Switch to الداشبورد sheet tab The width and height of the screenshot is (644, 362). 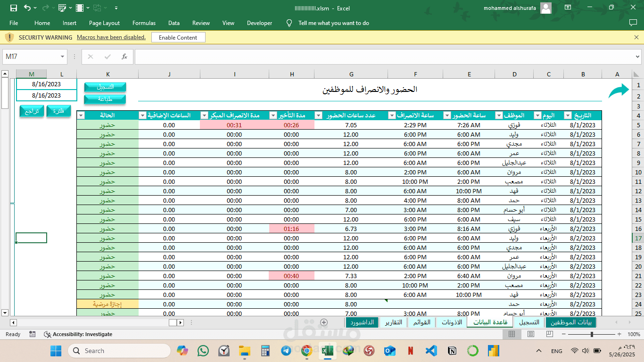click(x=362, y=322)
